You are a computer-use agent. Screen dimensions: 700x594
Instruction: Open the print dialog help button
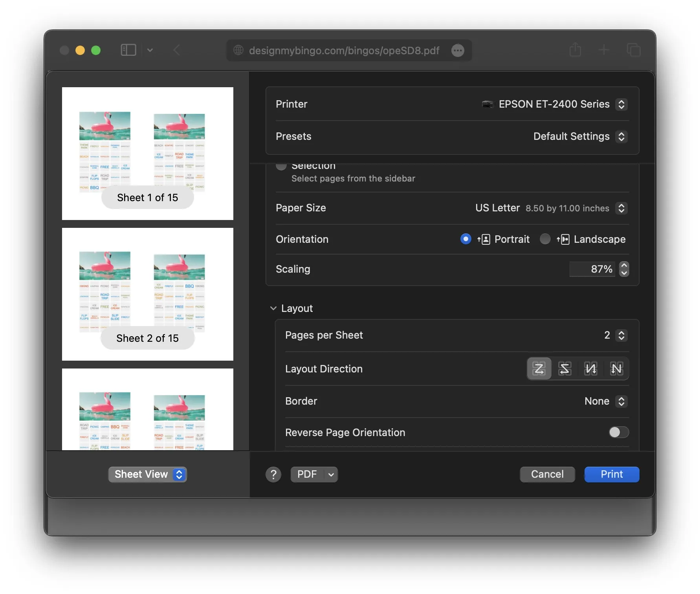(x=273, y=474)
